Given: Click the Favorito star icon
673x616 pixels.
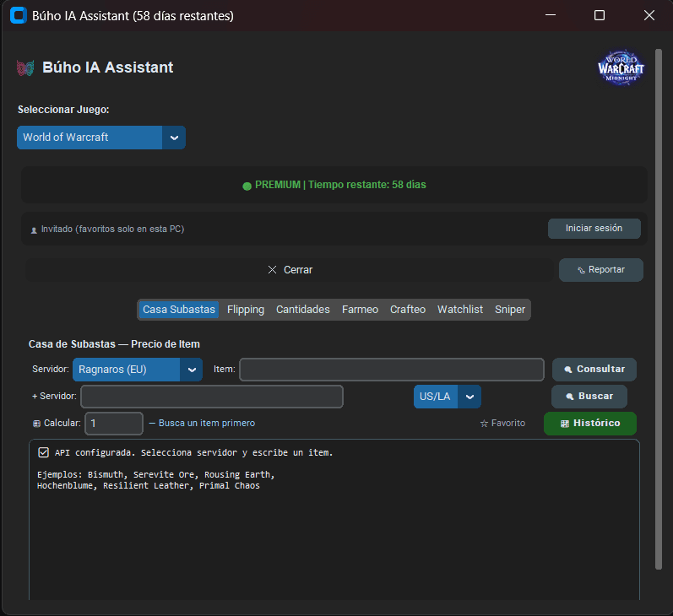Looking at the screenshot, I should click(484, 424).
